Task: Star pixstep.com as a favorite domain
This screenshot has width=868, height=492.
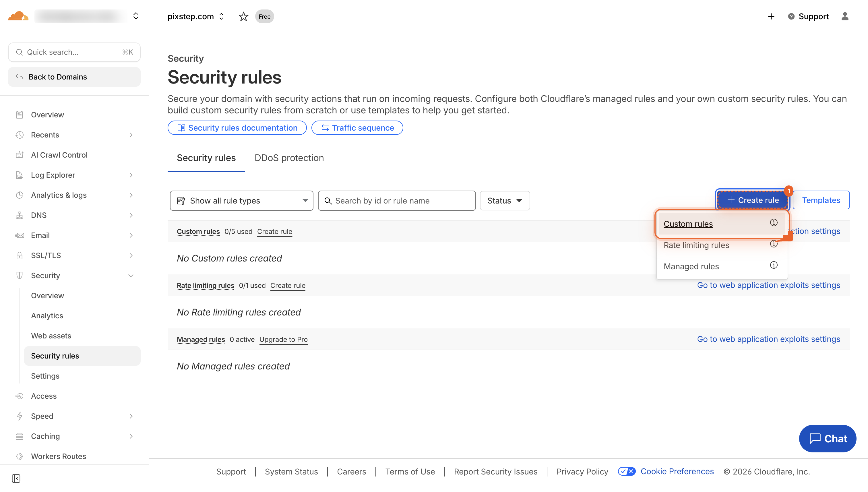Action: pyautogui.click(x=243, y=16)
